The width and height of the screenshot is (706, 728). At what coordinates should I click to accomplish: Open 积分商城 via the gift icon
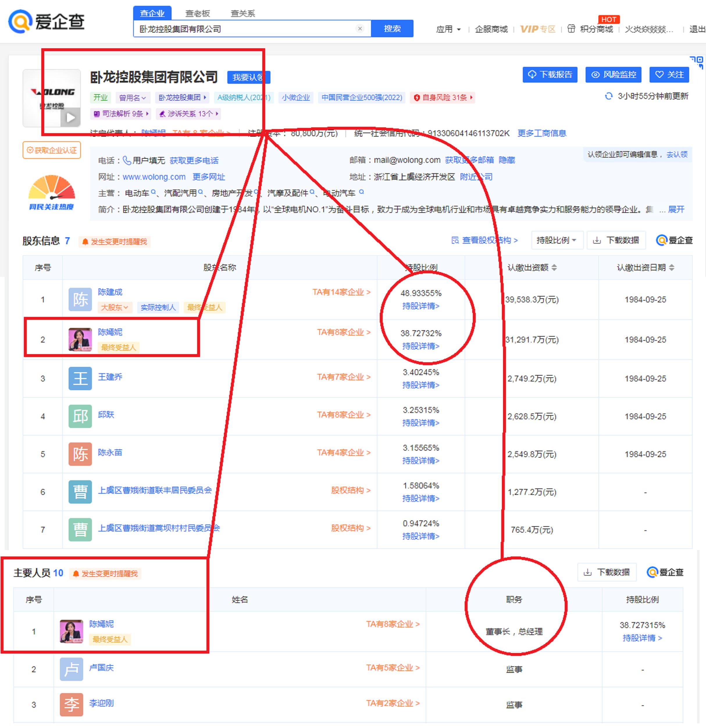(x=572, y=29)
